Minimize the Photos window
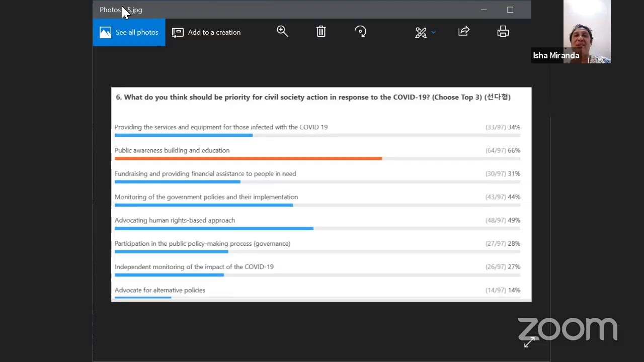The height and width of the screenshot is (362, 644). pos(484,10)
